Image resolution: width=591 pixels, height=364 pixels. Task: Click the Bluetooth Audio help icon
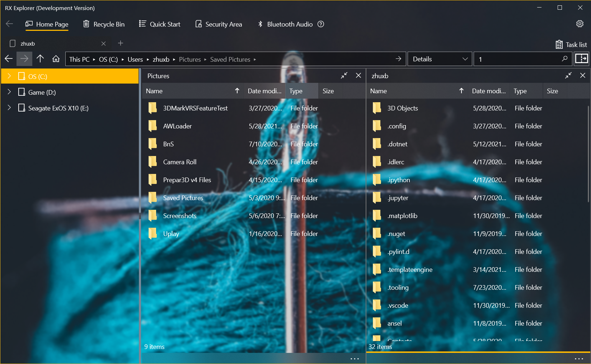[321, 24]
